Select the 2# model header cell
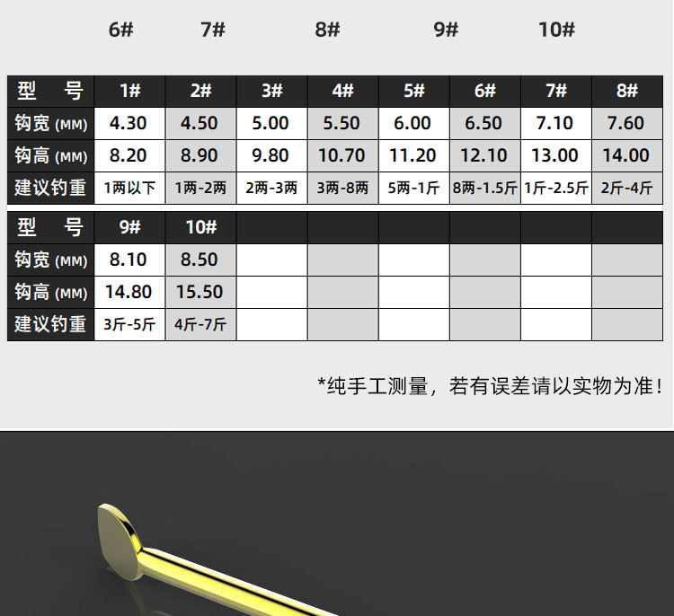The width and height of the screenshot is (674, 616). pyautogui.click(x=200, y=91)
